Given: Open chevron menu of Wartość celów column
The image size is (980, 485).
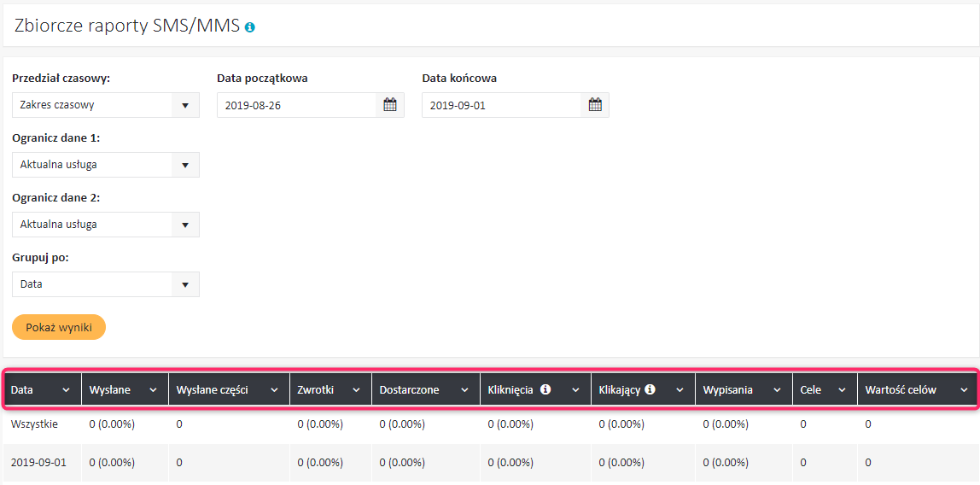Looking at the screenshot, I should (x=964, y=390).
